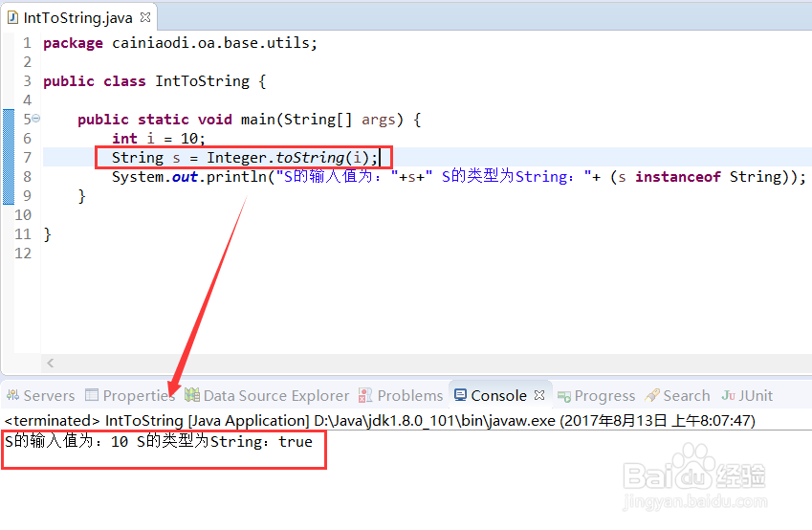Image resolution: width=812 pixels, height=530 pixels.
Task: Switch to the Data Source Explorer tab
Action: pos(267,396)
